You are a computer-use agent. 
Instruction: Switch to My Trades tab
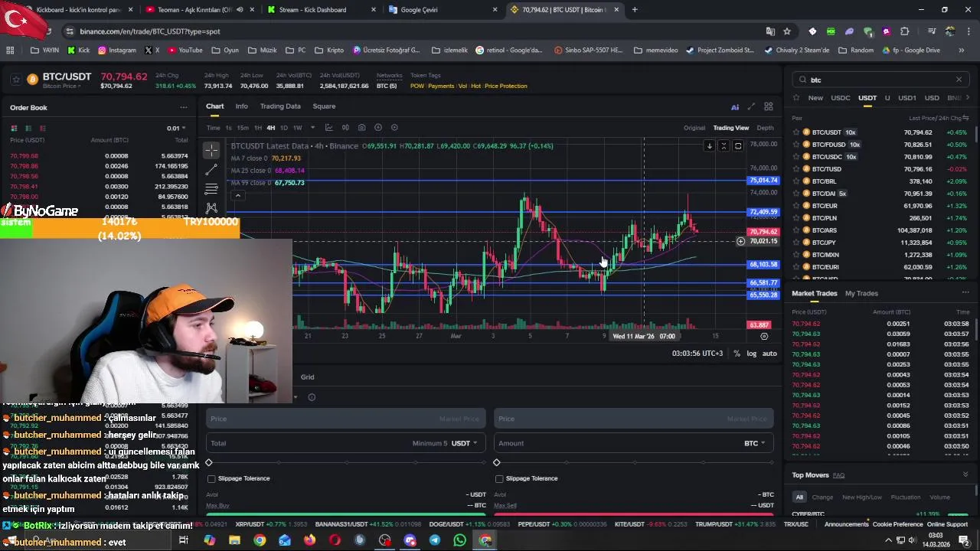click(861, 293)
